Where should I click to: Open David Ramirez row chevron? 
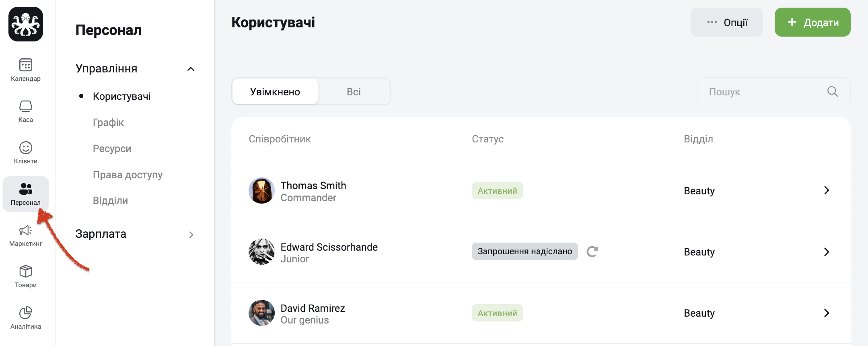coord(827,313)
